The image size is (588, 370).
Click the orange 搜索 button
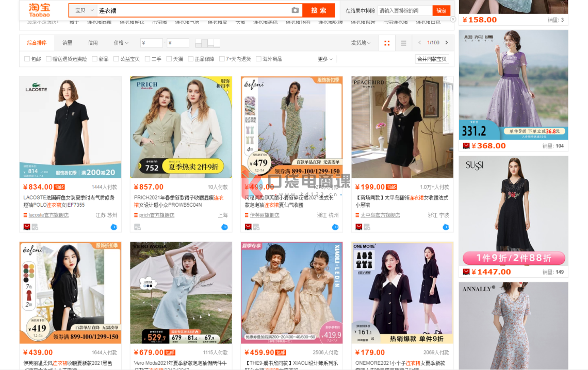pyautogui.click(x=318, y=10)
